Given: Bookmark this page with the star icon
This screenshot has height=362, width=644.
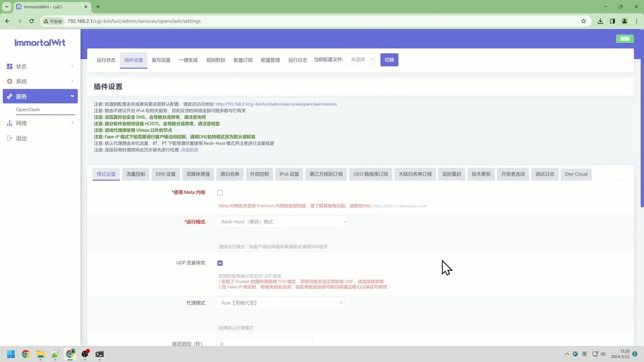Looking at the screenshot, I should pyautogui.click(x=584, y=21).
